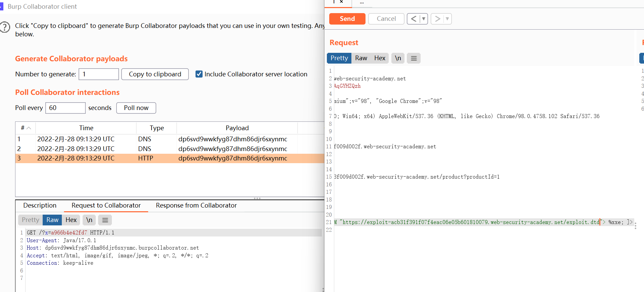
Task: Switch Collaborator viewer to Hex
Action: point(71,220)
